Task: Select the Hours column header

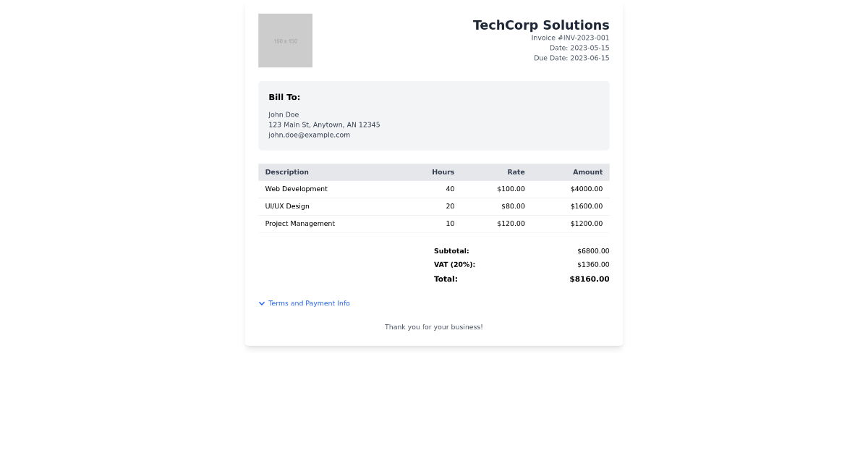Action: point(443,172)
